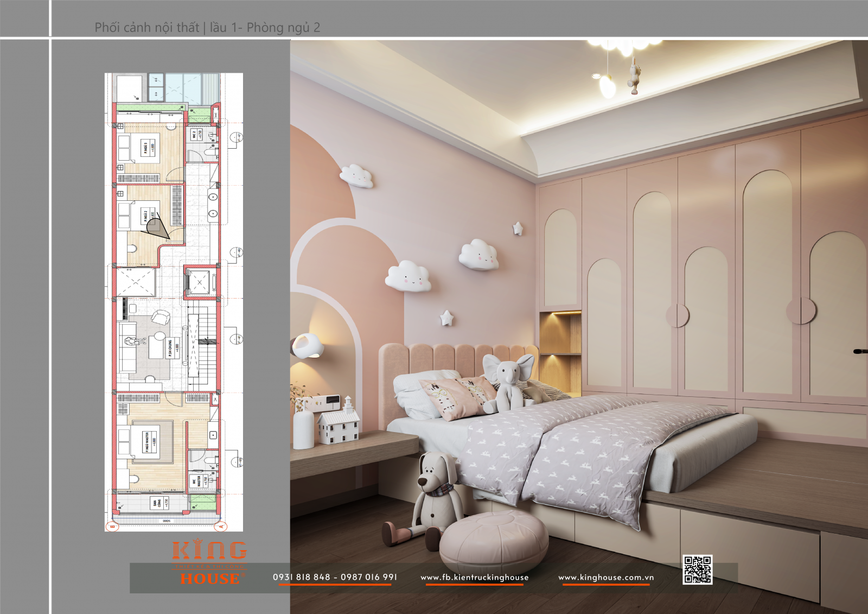Select the floor plan thumbnail
Screen dimensions: 868x614
(x=174, y=302)
